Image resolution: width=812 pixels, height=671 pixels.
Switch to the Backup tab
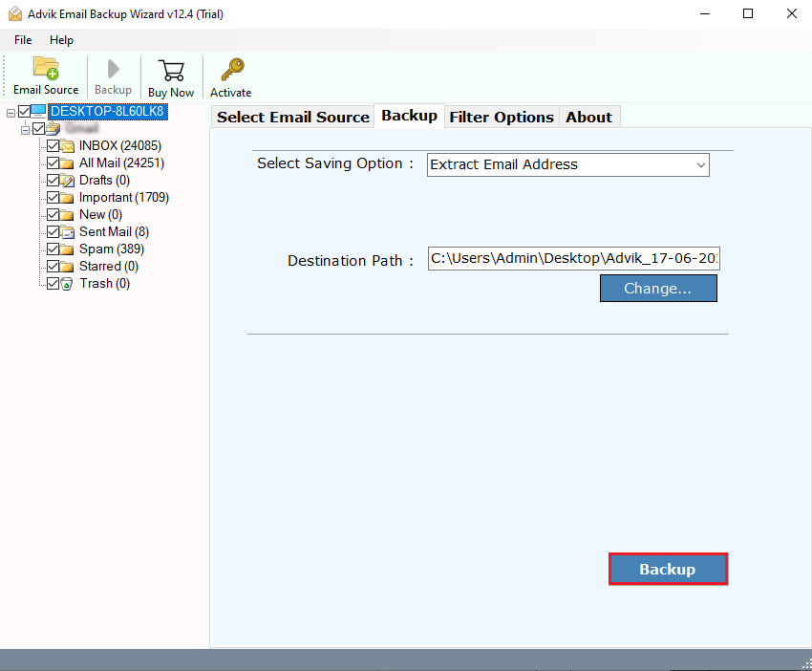[409, 116]
